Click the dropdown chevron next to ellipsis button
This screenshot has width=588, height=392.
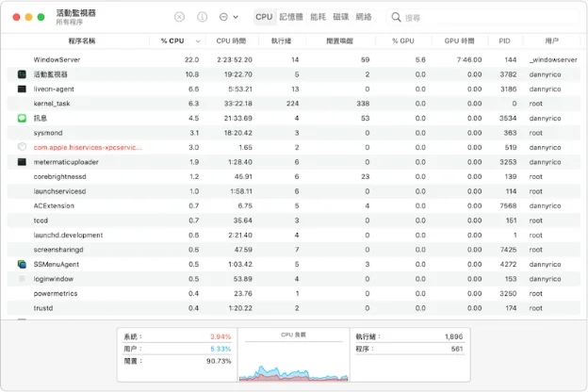click(x=236, y=17)
